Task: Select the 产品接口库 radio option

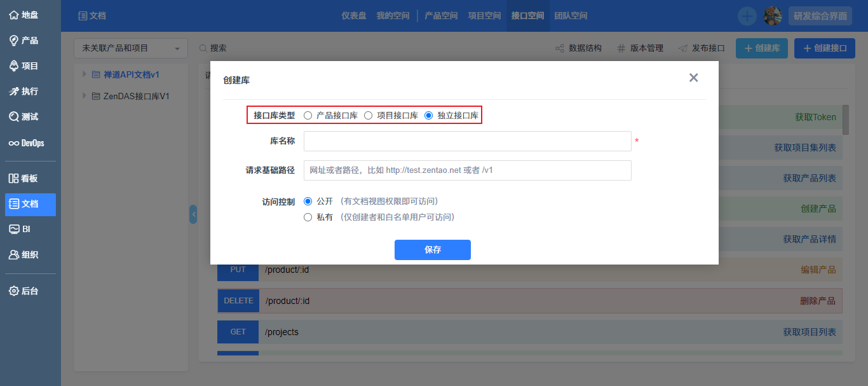Action: pyautogui.click(x=308, y=115)
